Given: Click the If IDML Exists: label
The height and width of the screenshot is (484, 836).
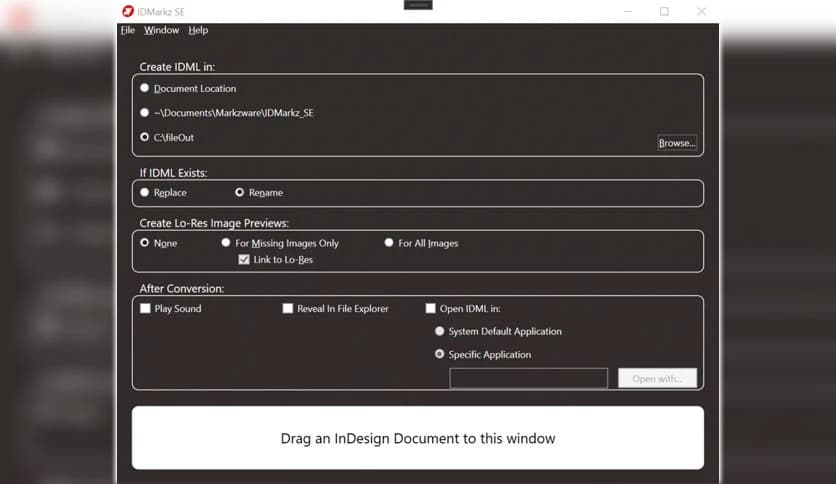Looking at the screenshot, I should [173, 173].
